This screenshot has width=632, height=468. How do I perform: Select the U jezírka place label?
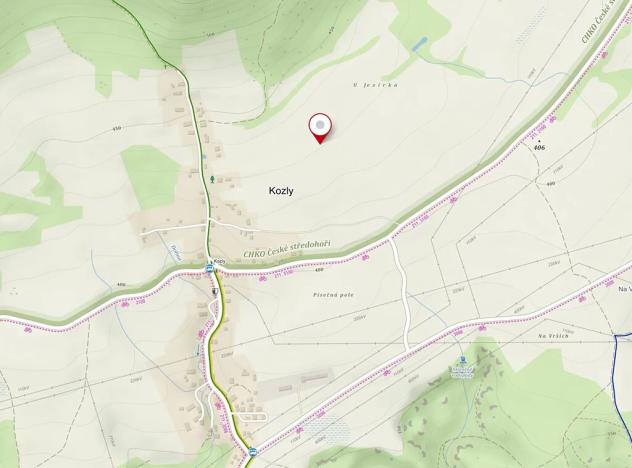point(376,85)
